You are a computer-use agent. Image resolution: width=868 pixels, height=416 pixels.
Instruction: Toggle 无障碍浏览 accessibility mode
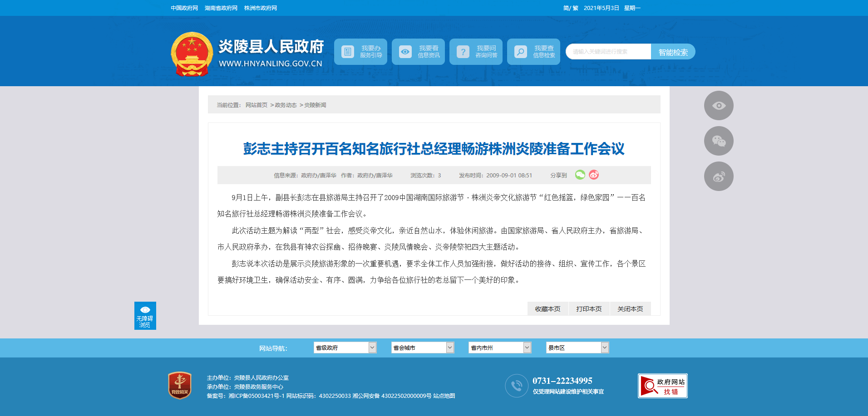145,316
